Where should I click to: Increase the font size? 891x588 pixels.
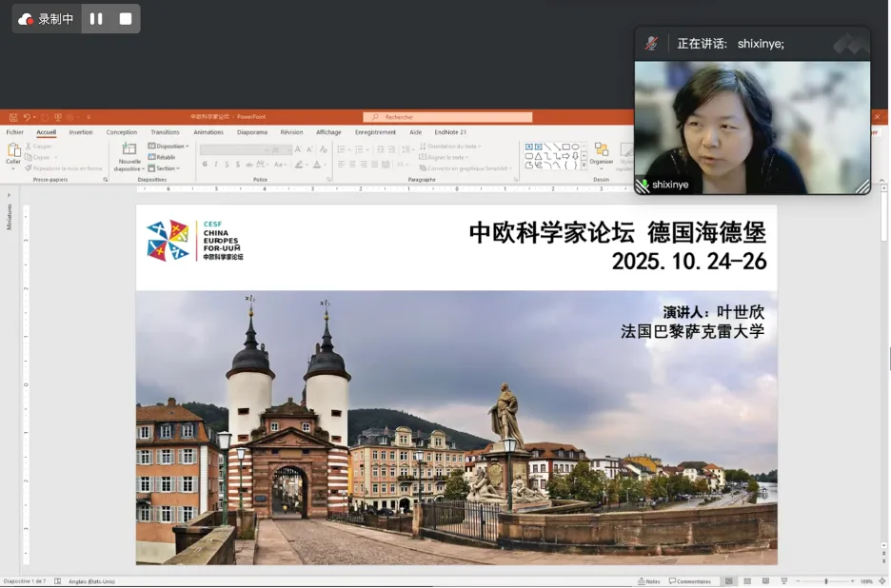(298, 149)
